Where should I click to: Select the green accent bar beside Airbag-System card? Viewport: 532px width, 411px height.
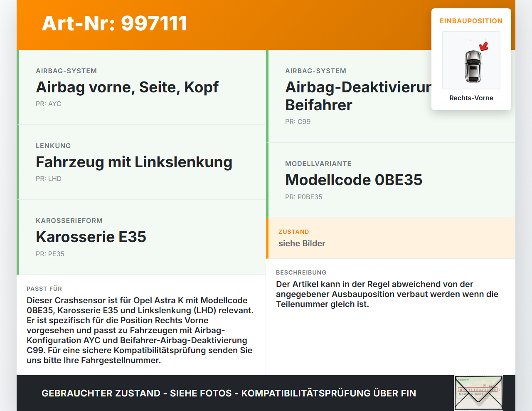(17, 87)
